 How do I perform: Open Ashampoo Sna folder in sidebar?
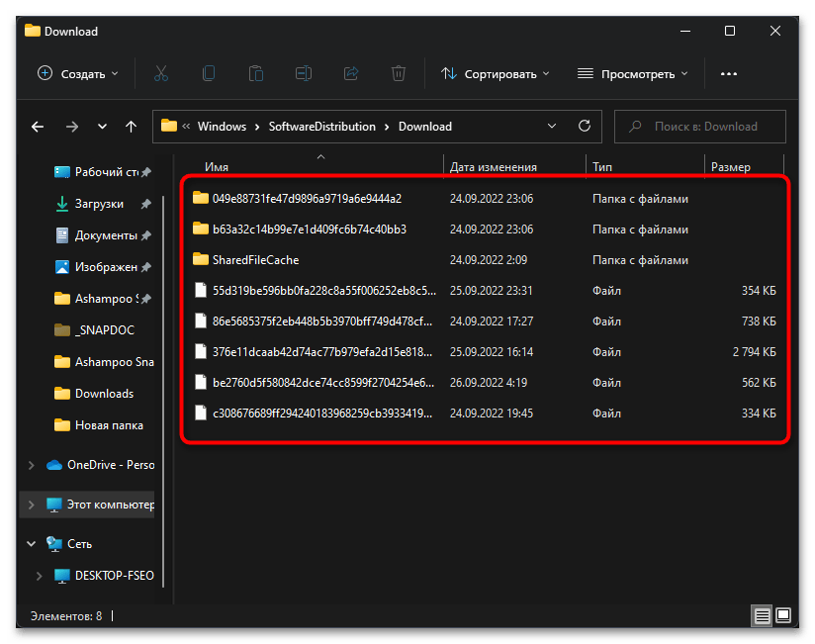coord(104,362)
